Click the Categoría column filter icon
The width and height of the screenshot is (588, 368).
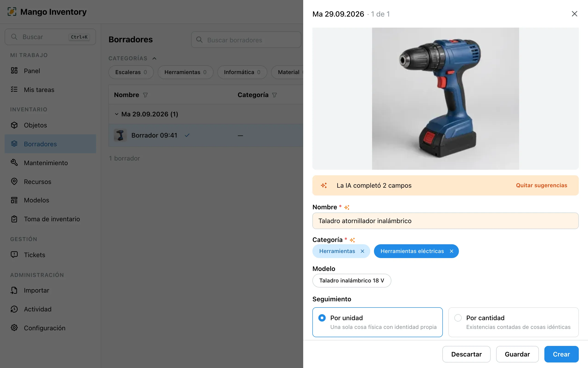pyautogui.click(x=274, y=95)
